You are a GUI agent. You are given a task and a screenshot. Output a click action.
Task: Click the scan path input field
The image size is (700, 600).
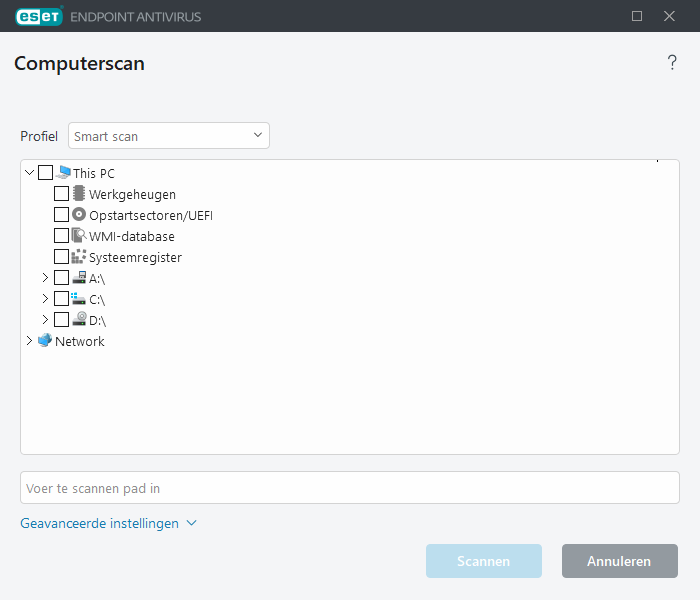350,488
